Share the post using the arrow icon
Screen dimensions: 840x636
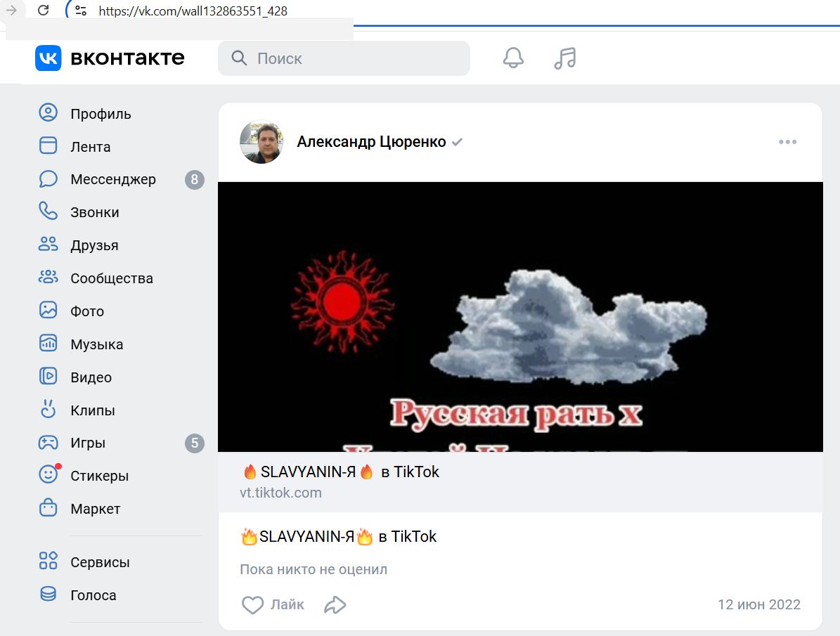click(x=335, y=604)
